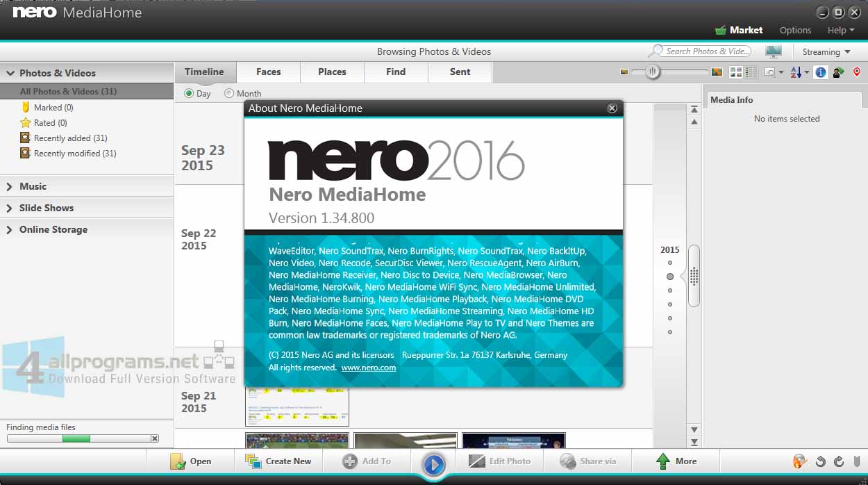This screenshot has height=485, width=868.
Task: Switch to the Faces tab
Action: coord(269,72)
